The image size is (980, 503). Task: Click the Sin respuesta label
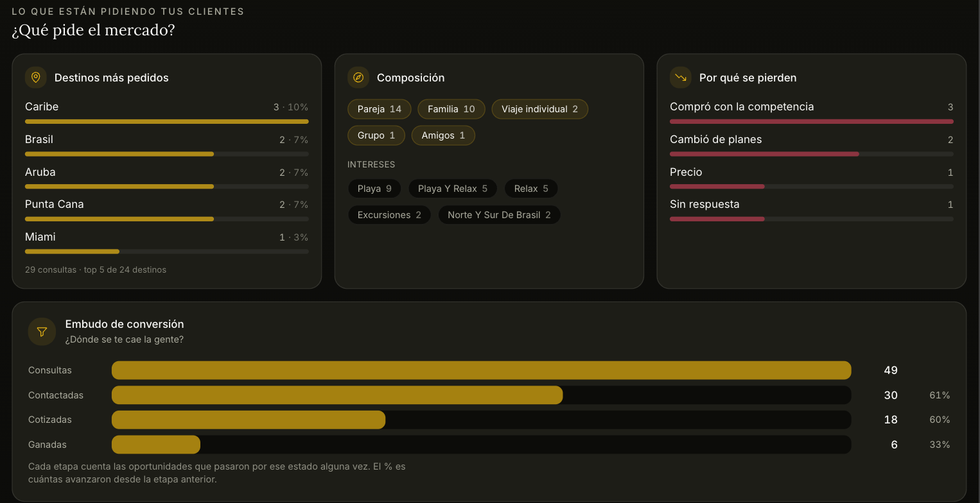704,204
